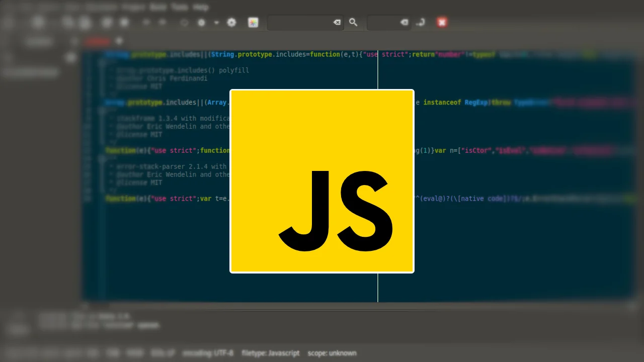
Task: Click 'scope: unknown' in the status bar
Action: (332, 353)
